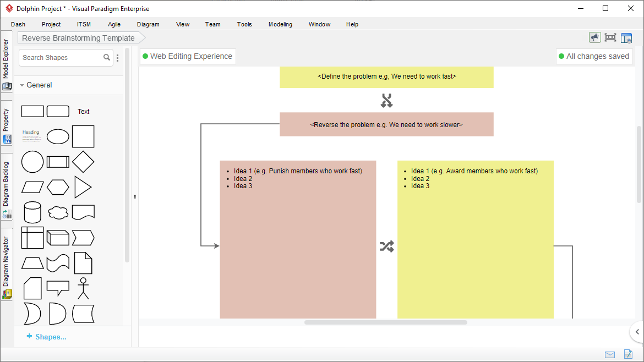Collapse the General shapes section
Image resolution: width=644 pixels, height=362 pixels.
pyautogui.click(x=22, y=85)
